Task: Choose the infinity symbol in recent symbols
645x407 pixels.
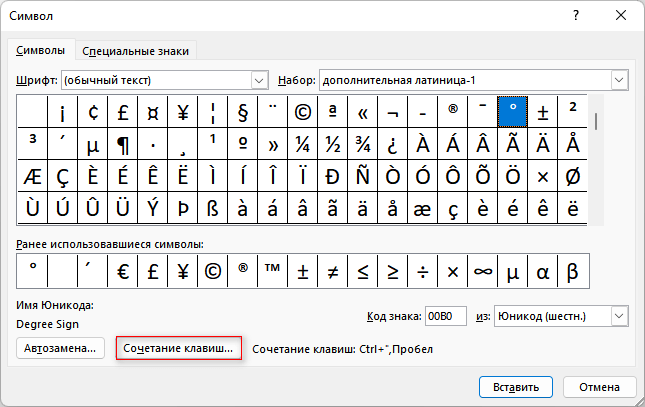Action: coord(482,270)
